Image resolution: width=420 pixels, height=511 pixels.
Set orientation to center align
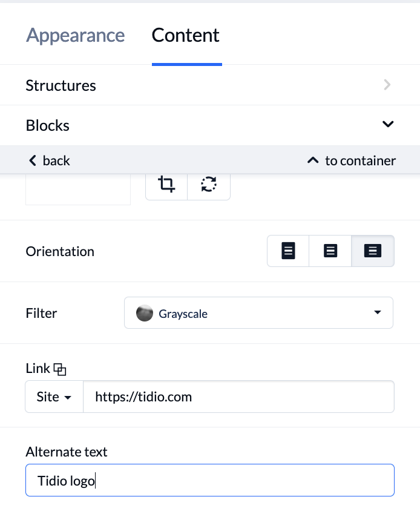click(330, 251)
